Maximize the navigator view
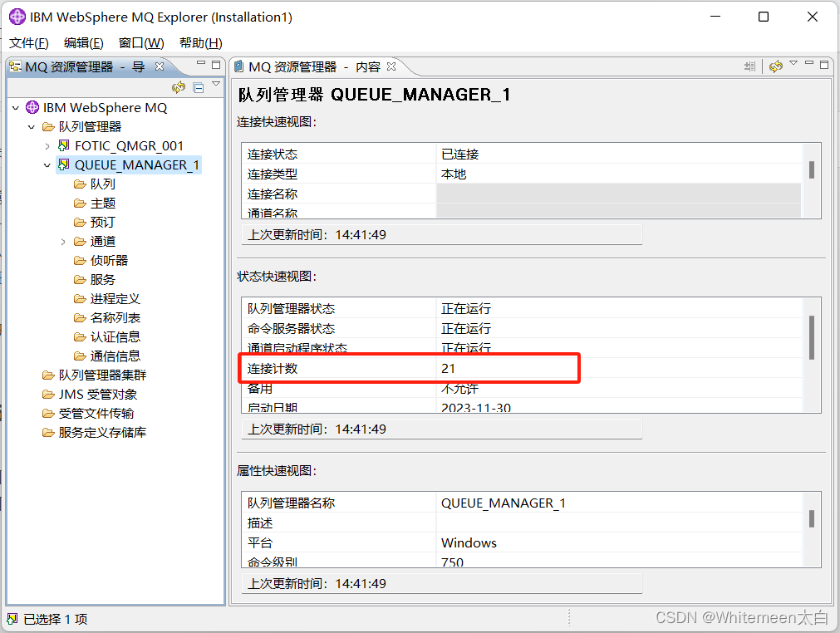 click(x=218, y=63)
